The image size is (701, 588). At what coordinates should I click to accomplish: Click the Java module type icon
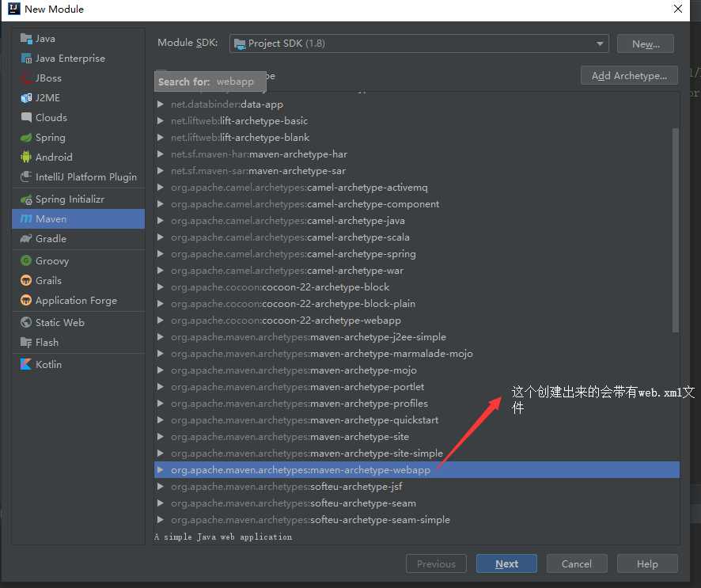26,39
